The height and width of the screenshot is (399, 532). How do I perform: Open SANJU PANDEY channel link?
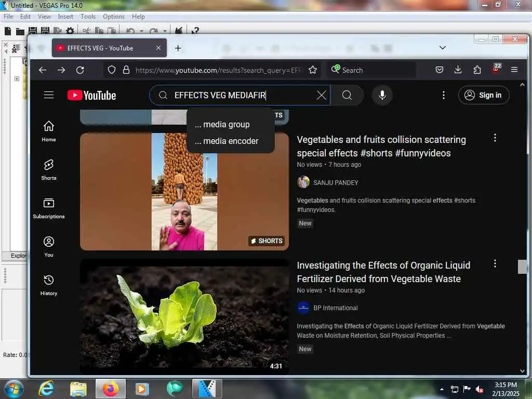pyautogui.click(x=336, y=182)
